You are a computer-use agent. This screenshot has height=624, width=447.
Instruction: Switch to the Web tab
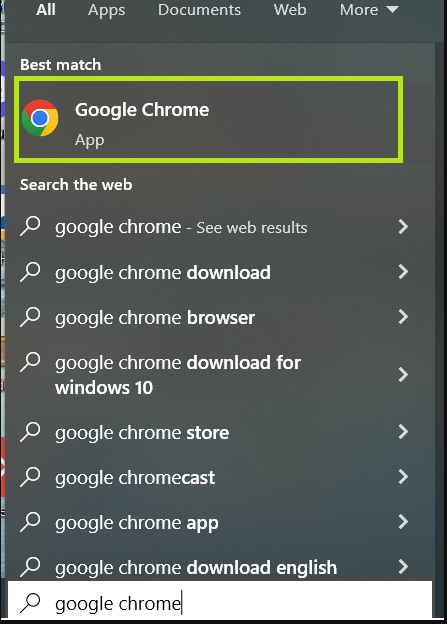click(x=290, y=10)
